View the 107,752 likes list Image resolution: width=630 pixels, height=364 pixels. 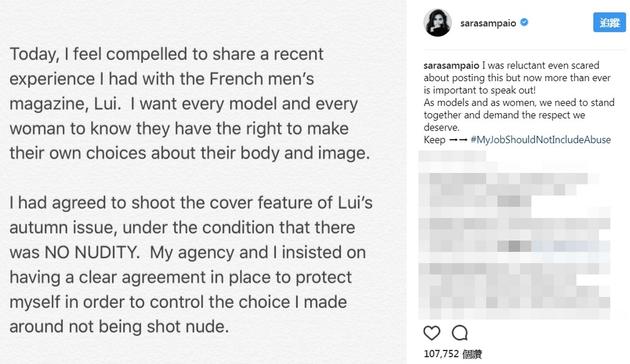click(x=441, y=354)
